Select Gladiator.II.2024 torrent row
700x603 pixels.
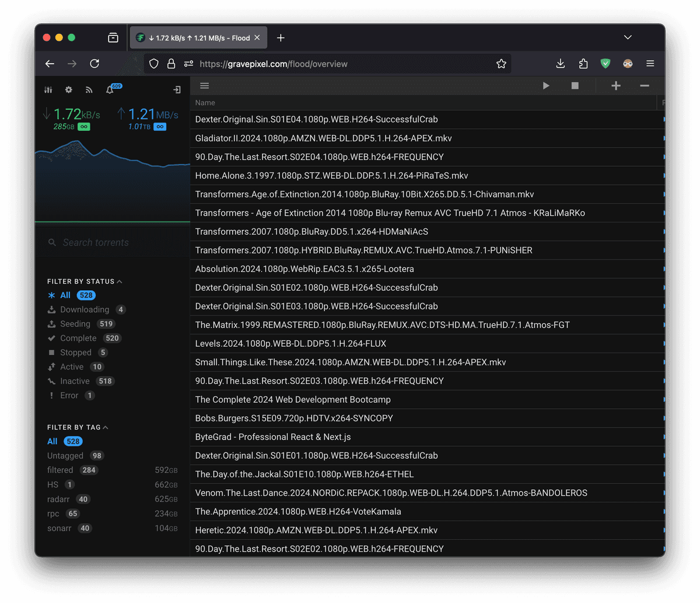pos(428,138)
